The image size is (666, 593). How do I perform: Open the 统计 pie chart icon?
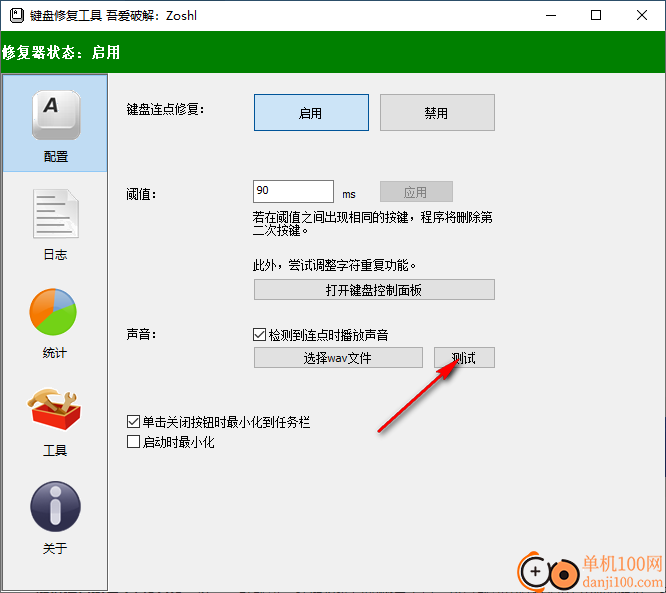point(53,312)
